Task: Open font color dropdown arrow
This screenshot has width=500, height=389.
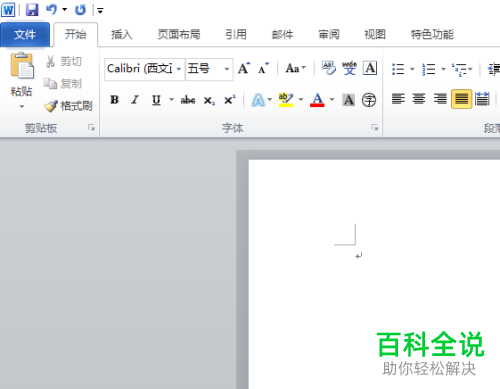Action: point(332,99)
